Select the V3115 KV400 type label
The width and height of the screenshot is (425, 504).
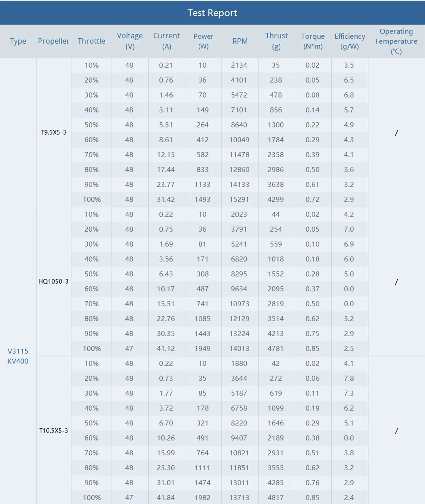(18, 356)
